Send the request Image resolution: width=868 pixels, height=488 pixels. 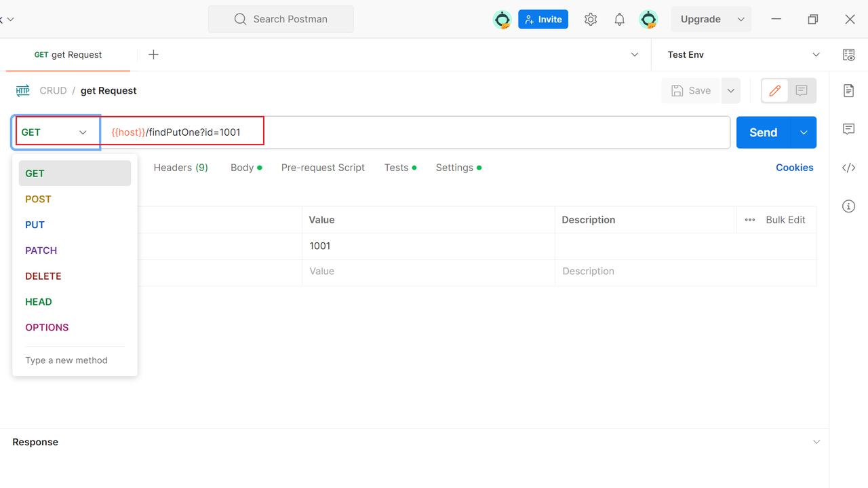[763, 132]
